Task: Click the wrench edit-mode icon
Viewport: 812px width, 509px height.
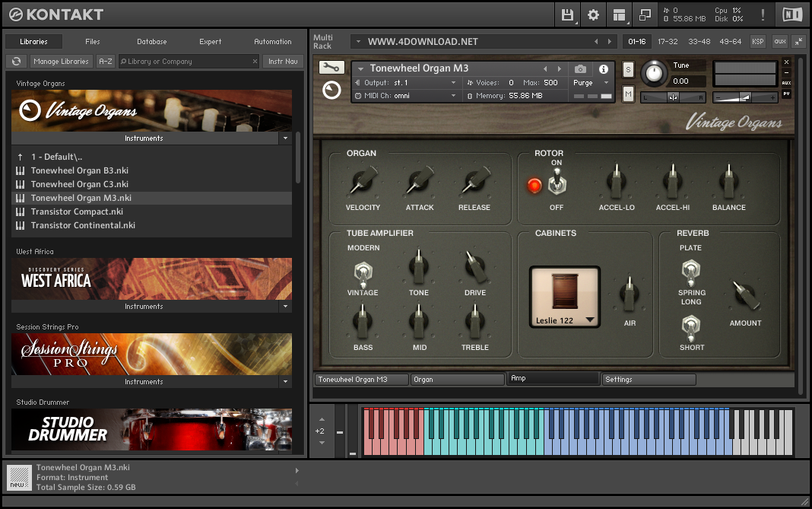Action: coord(331,68)
